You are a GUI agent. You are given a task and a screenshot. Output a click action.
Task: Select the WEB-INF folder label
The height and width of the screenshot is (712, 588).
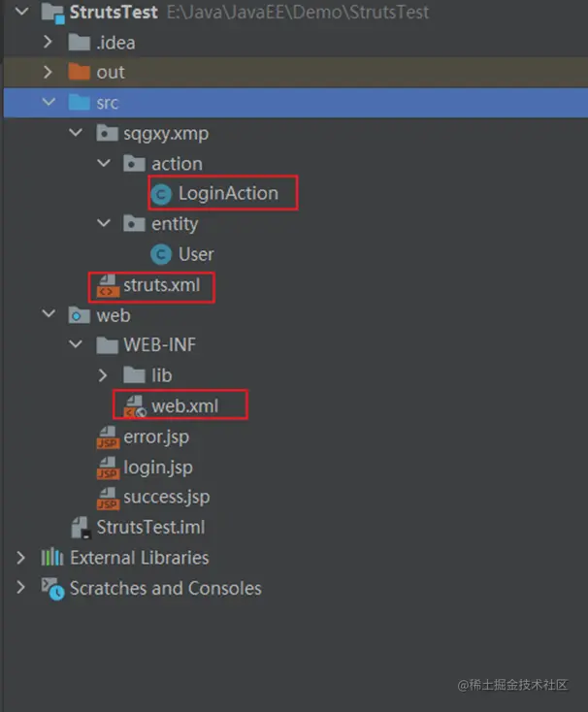(160, 345)
